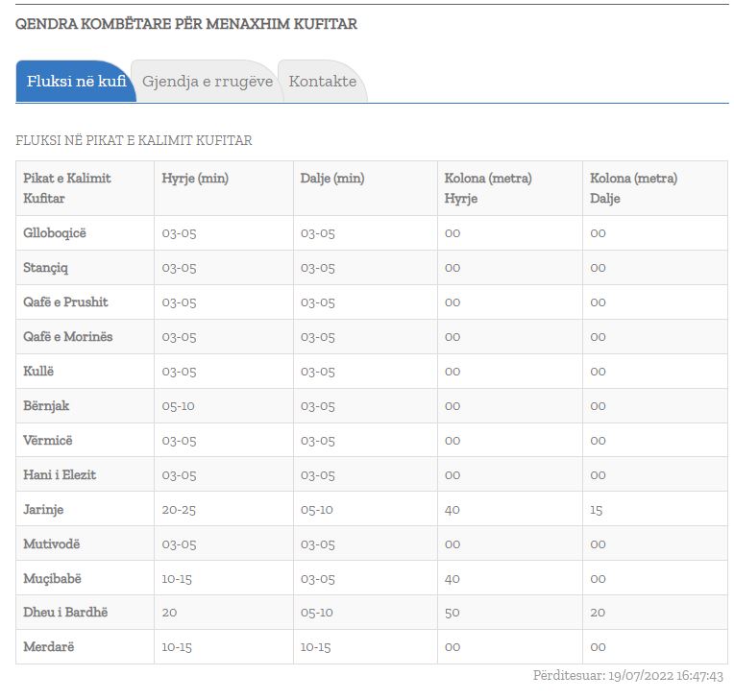
Task: Click the Përditesuar timestamp text
Action: coord(627,676)
